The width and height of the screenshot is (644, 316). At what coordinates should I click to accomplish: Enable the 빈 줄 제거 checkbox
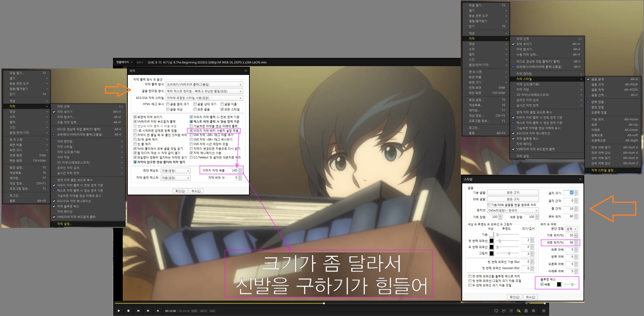click(135, 144)
